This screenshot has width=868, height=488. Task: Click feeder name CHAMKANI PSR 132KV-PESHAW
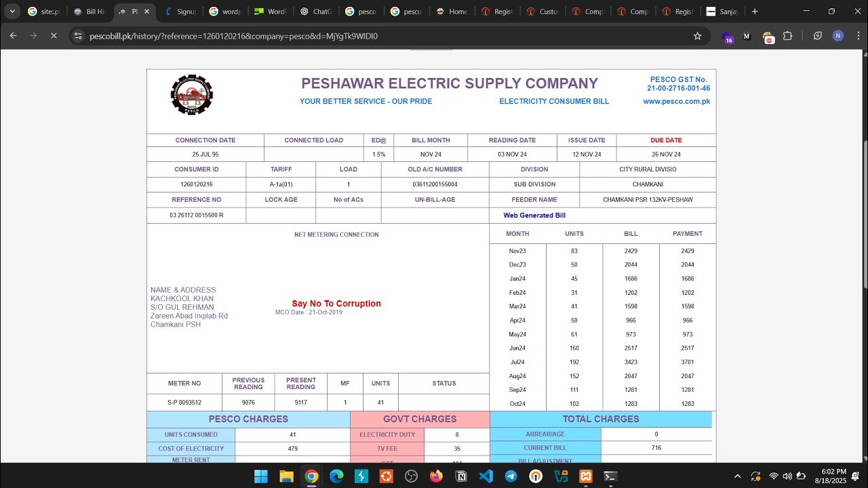648,200
